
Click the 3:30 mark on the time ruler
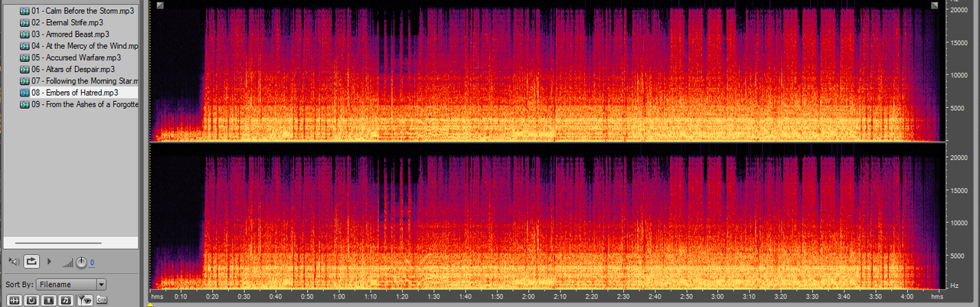(x=812, y=296)
